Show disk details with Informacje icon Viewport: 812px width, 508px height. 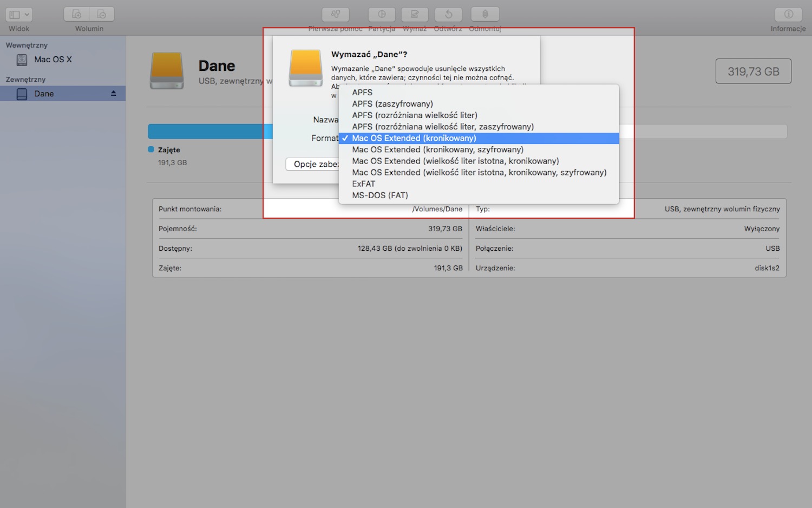point(788,15)
